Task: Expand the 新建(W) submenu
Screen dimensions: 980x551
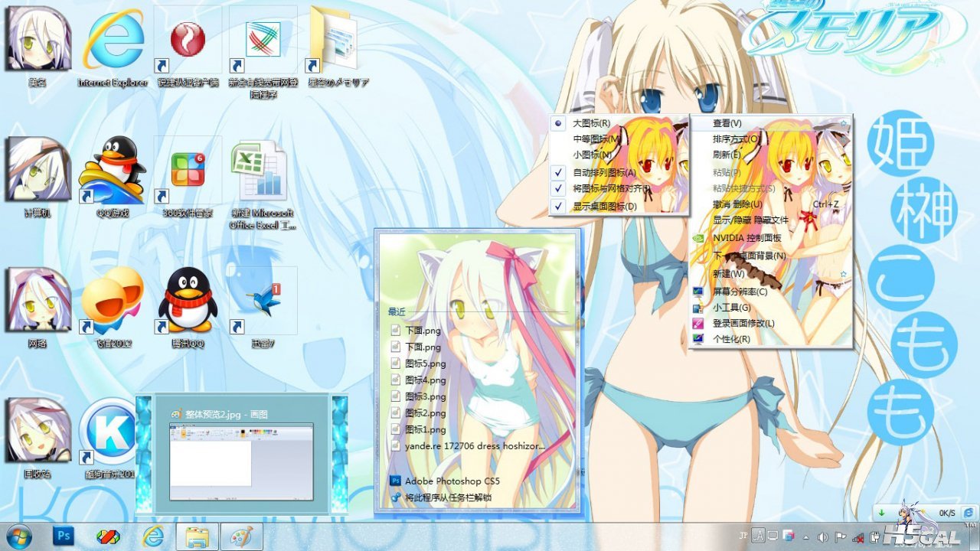Action: tap(770, 273)
